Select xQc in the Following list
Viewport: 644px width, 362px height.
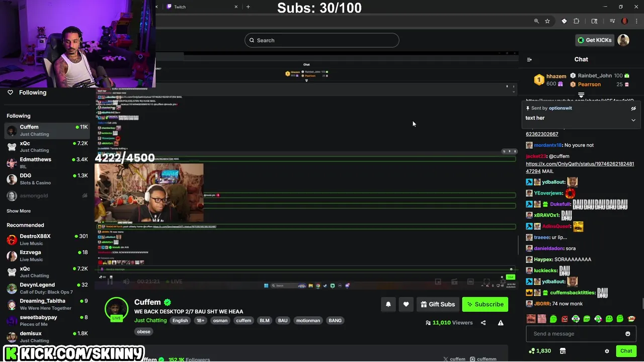point(47,146)
